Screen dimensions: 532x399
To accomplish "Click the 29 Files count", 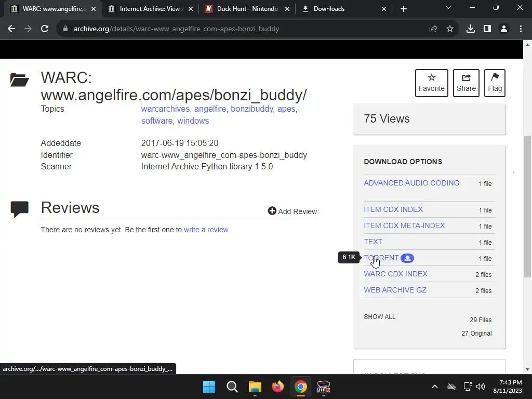I will (481, 320).
